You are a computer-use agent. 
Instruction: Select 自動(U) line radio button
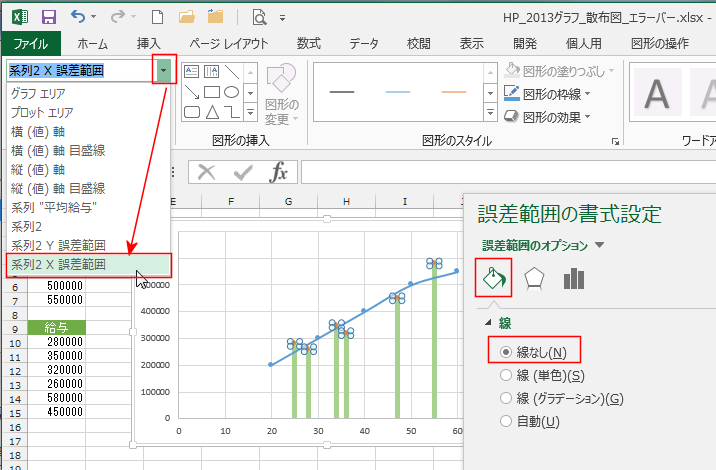pos(505,421)
